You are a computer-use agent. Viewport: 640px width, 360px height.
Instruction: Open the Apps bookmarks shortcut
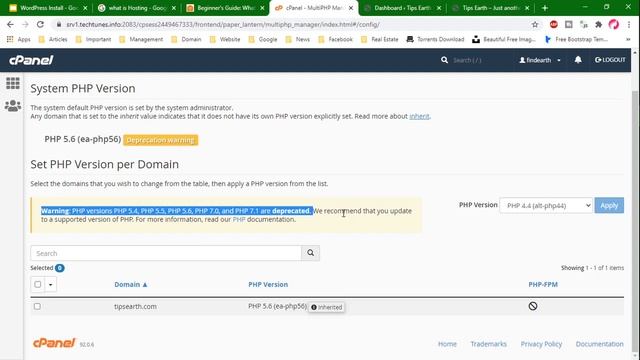(19, 39)
